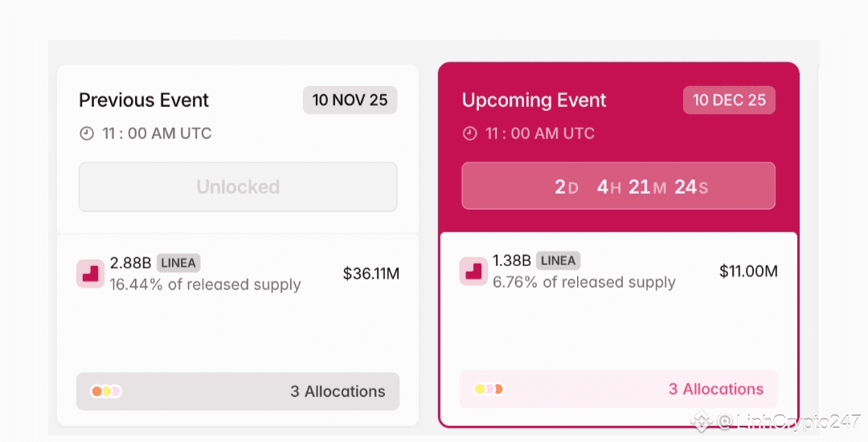Expand 3 Allocations in Previous Event card
This screenshot has height=442, width=868.
coord(338,391)
